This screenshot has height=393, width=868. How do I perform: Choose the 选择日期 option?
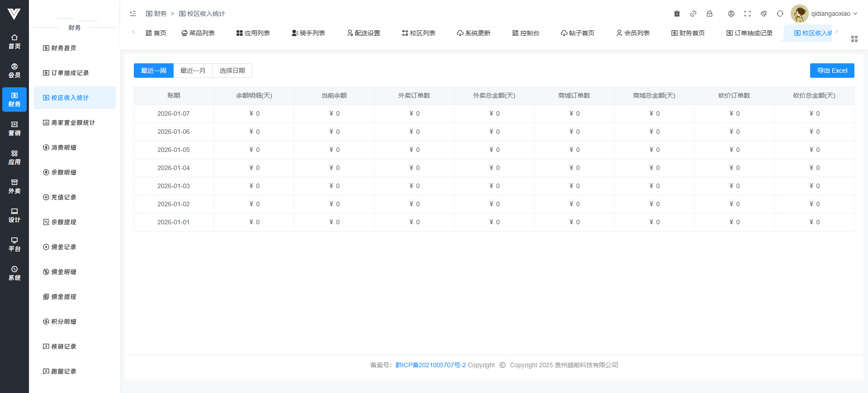click(232, 71)
